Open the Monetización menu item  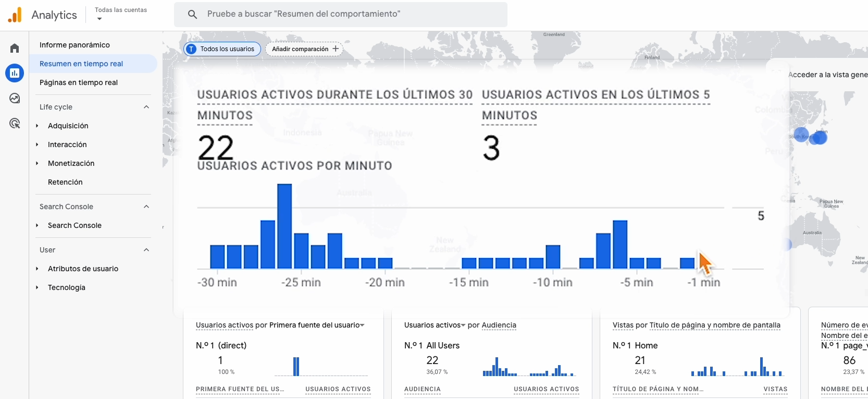point(71,163)
